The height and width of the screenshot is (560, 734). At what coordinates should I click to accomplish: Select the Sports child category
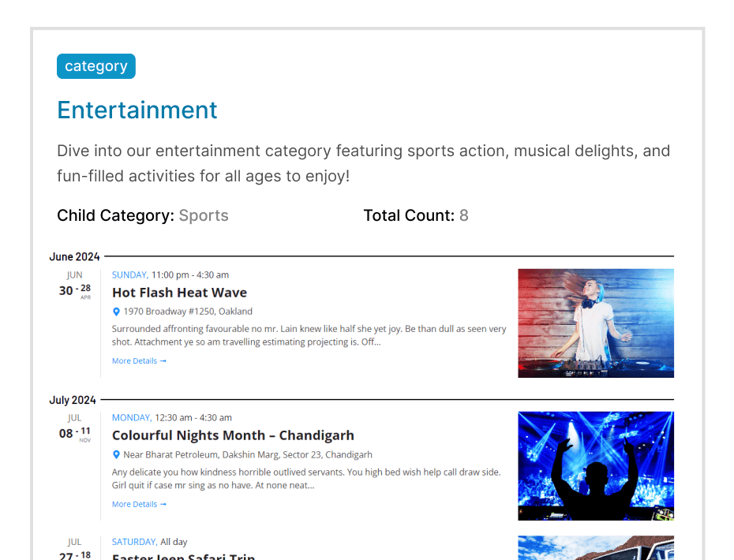pos(204,215)
